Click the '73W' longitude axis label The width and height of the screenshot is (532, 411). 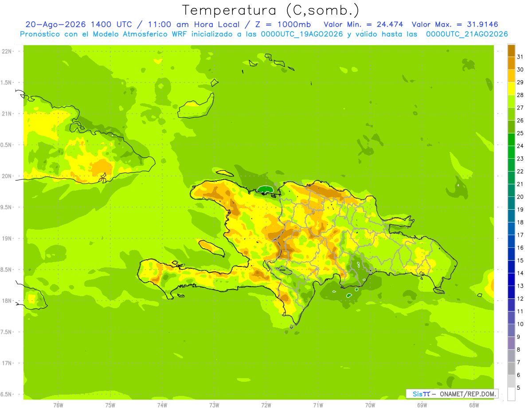pyautogui.click(x=214, y=405)
